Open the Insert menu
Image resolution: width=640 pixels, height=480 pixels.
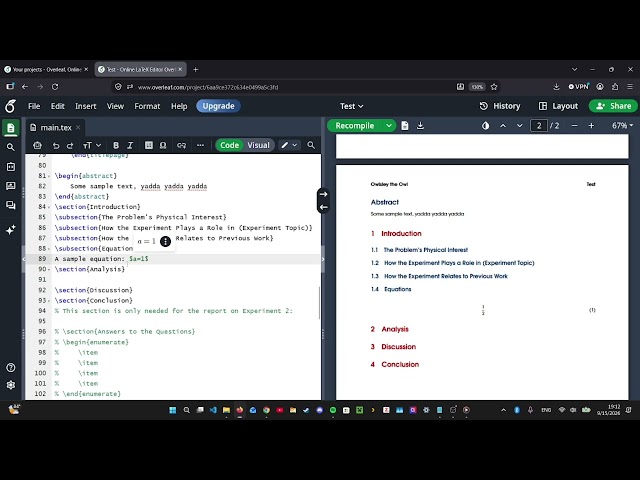[86, 106]
